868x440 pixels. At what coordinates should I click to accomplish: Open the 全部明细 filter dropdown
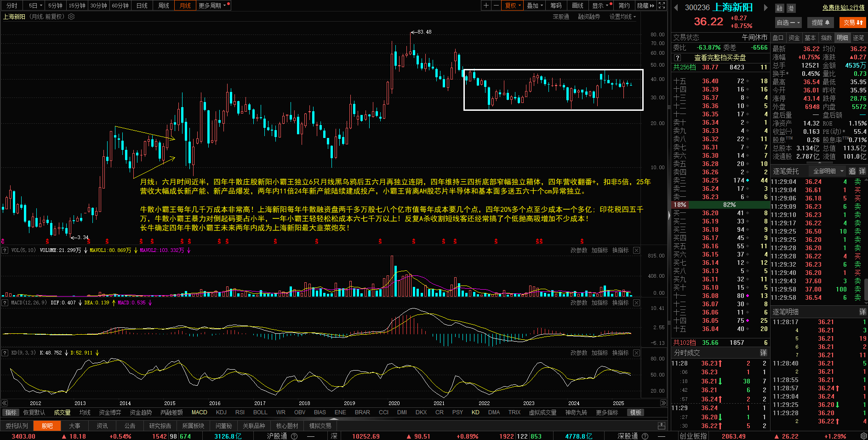tap(828, 171)
